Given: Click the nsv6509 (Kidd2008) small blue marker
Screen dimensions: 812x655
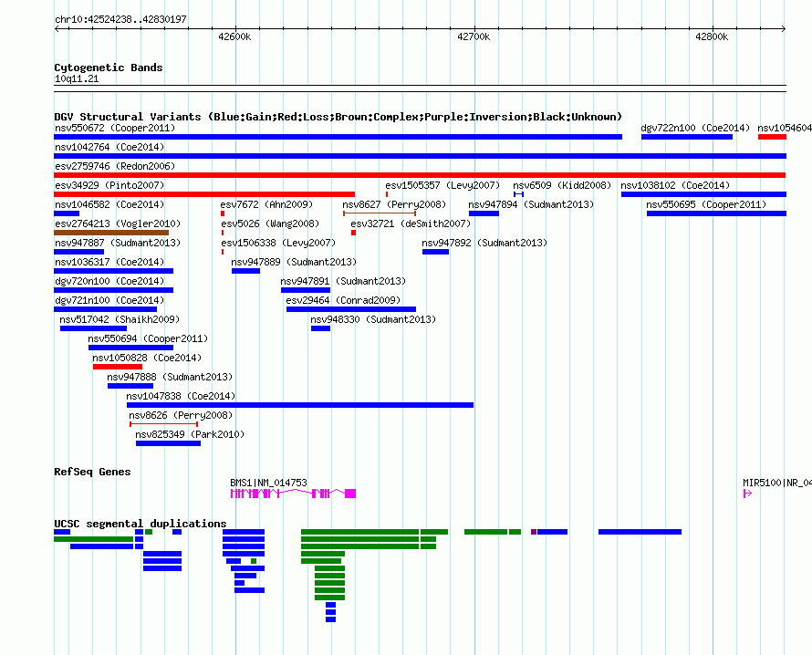Looking at the screenshot, I should click(518, 194).
